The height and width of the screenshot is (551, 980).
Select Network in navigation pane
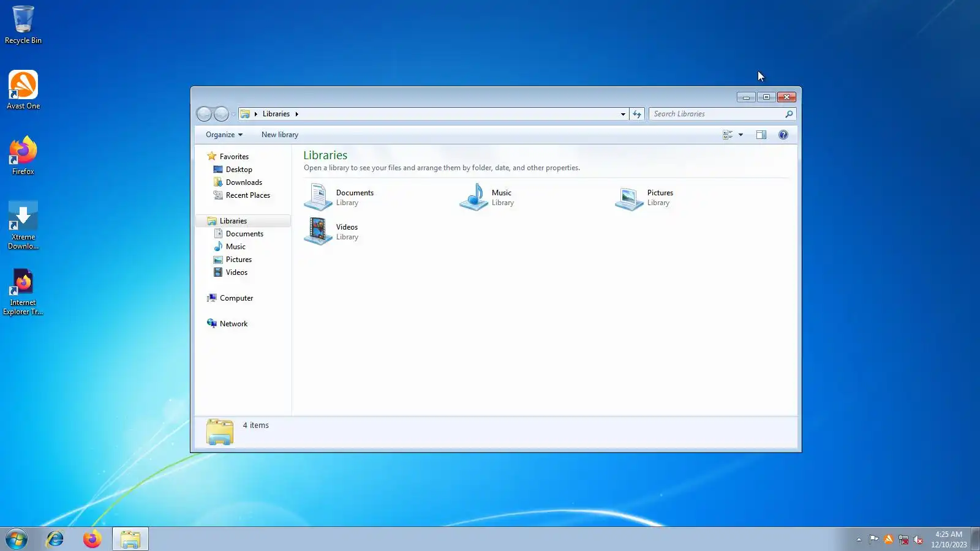(x=233, y=324)
